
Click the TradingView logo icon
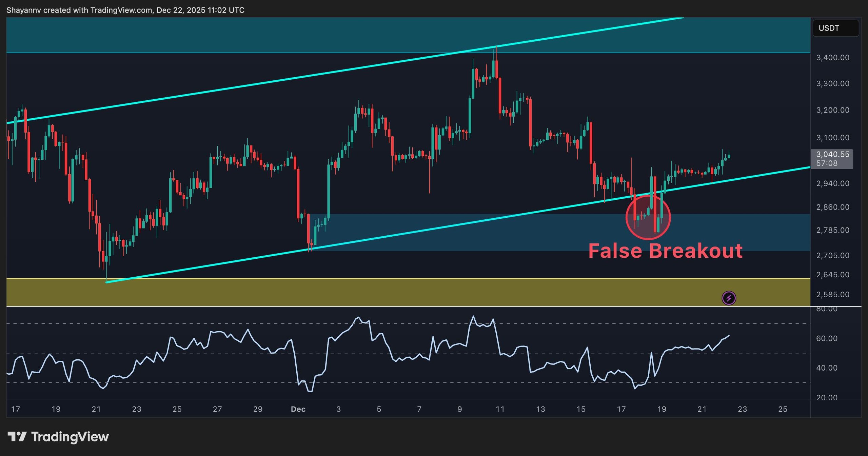pos(17,436)
